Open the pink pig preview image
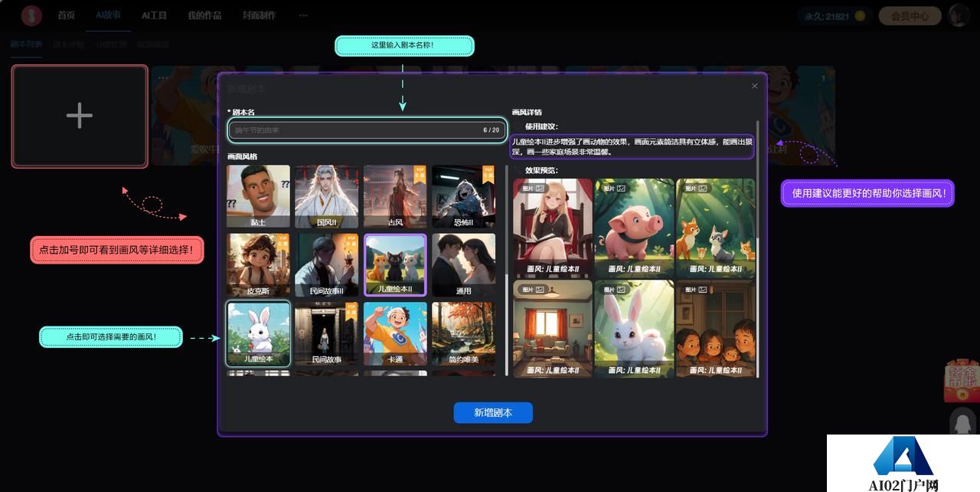 [x=634, y=228]
